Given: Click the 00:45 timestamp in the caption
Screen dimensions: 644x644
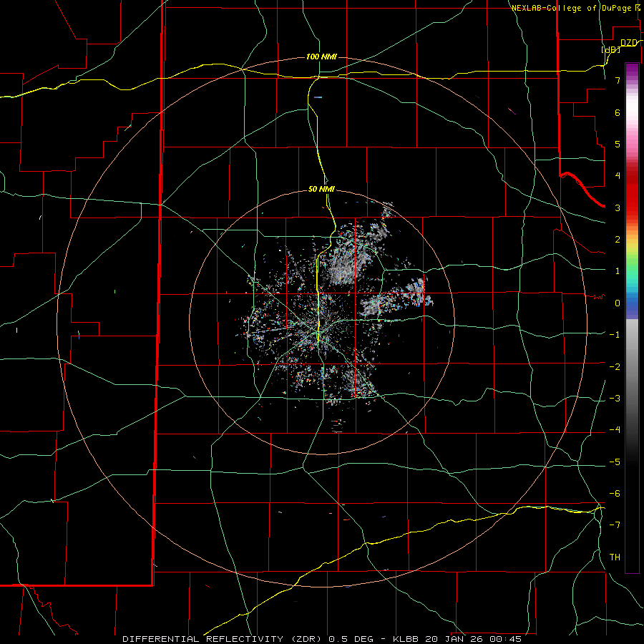Looking at the screenshot, I should click(x=507, y=639).
